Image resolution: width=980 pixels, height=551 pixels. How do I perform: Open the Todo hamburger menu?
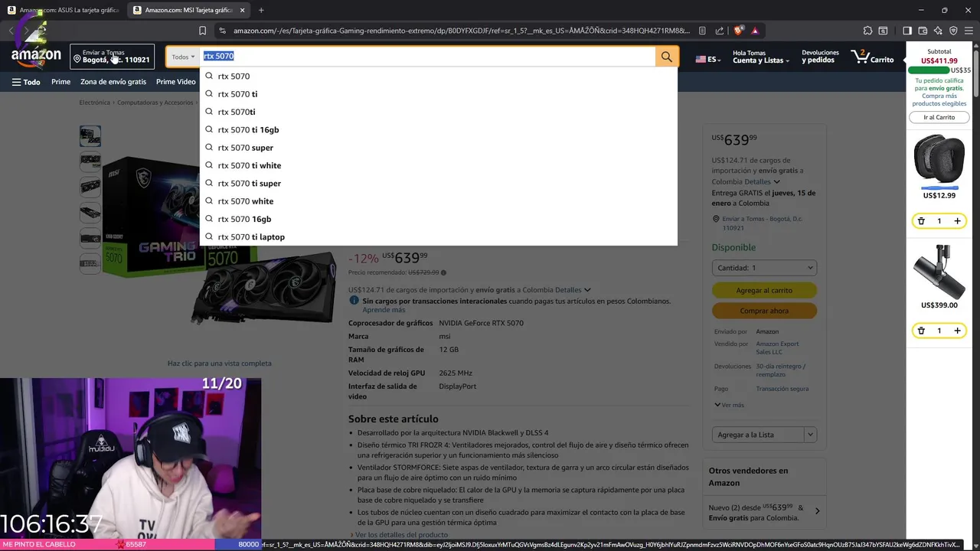click(x=26, y=82)
